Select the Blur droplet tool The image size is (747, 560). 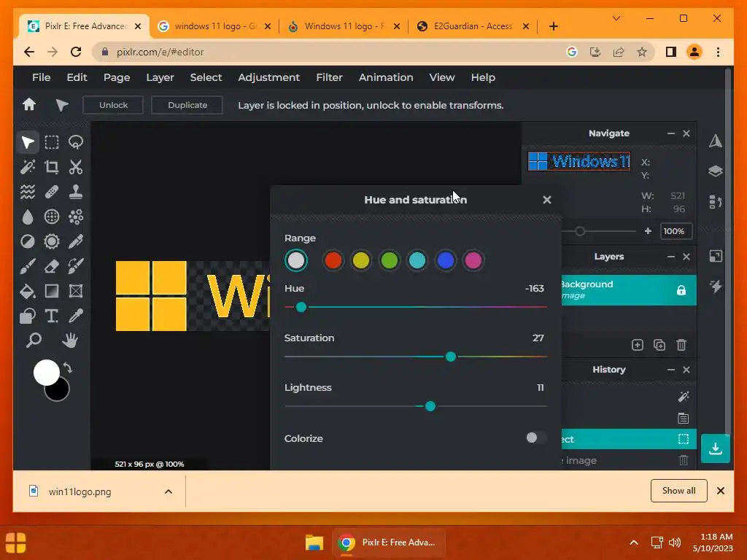28,217
